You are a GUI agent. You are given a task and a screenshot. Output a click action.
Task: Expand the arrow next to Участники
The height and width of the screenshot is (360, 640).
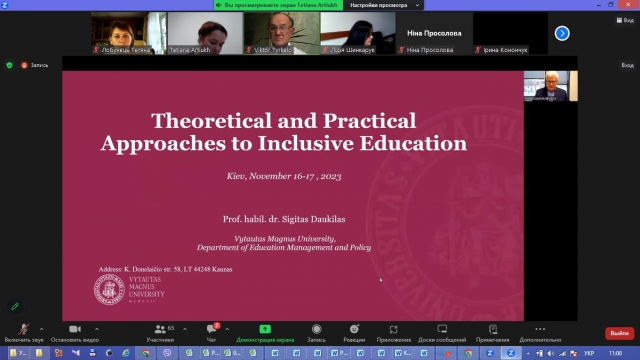point(185,329)
